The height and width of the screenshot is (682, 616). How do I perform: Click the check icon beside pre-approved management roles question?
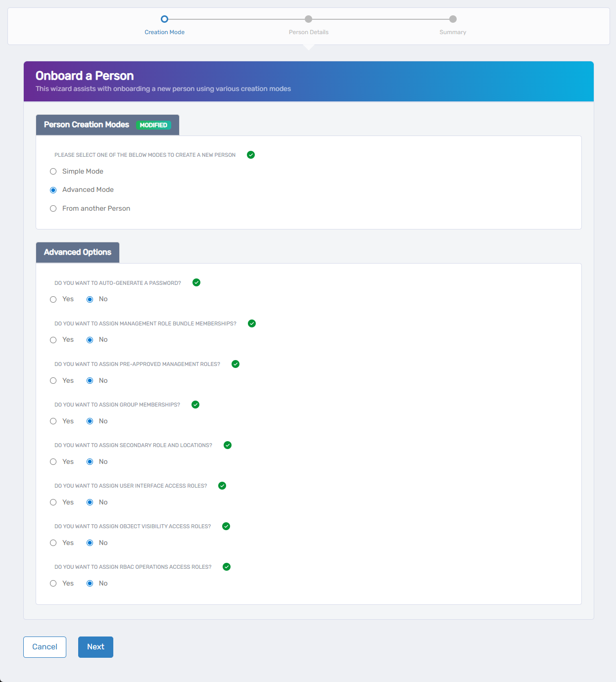coord(236,364)
